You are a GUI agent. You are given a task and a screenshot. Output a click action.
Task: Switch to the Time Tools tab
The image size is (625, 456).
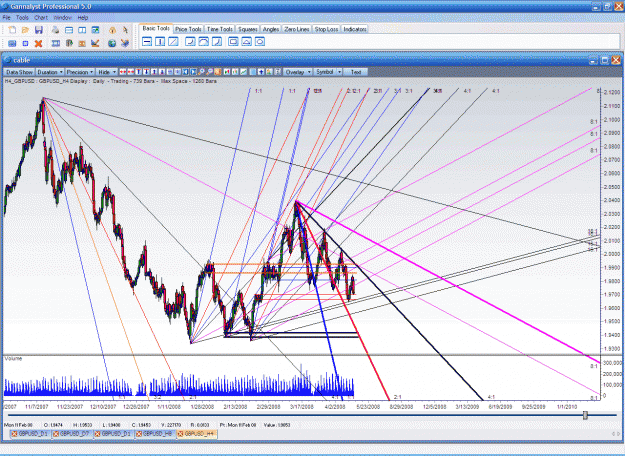pyautogui.click(x=220, y=29)
